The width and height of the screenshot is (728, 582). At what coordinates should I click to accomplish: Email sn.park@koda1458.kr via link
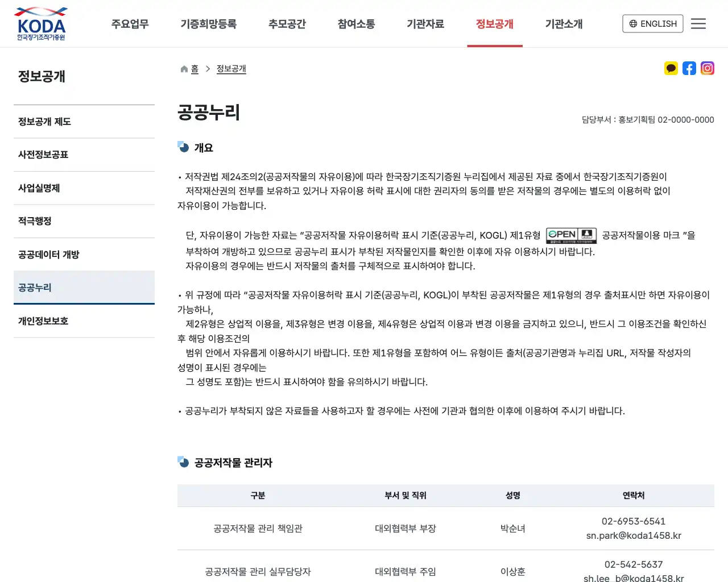[634, 535]
